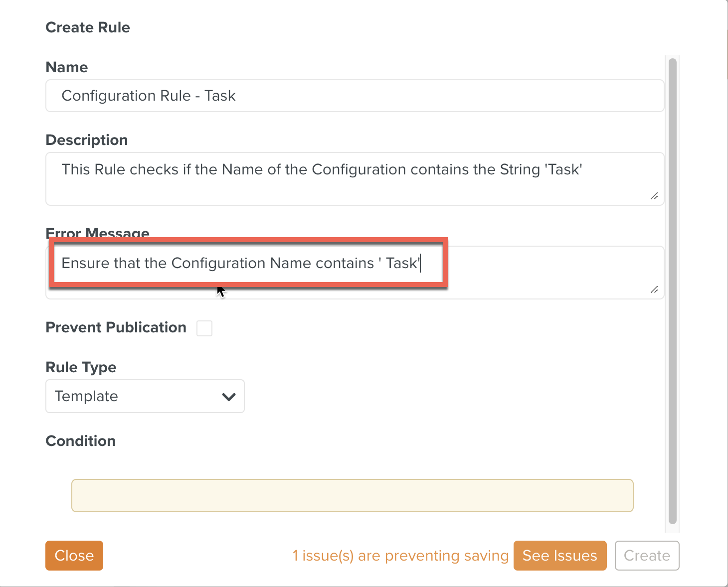
Task: Click the Close button
Action: point(74,555)
